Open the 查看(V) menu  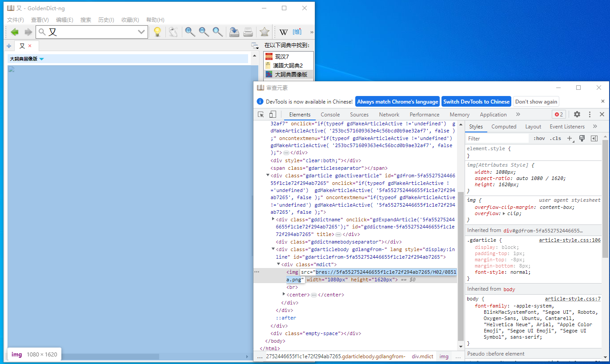click(40, 20)
